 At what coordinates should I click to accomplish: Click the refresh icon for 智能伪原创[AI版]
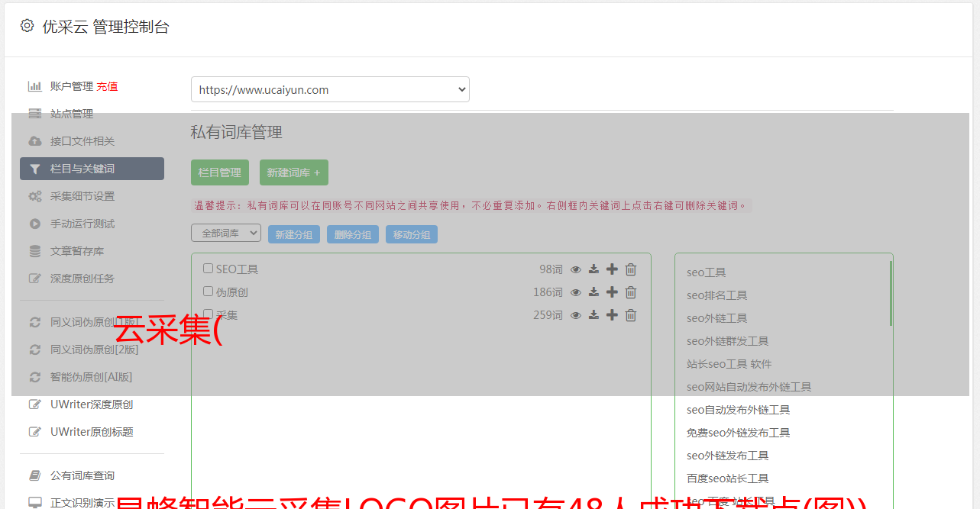coord(34,377)
